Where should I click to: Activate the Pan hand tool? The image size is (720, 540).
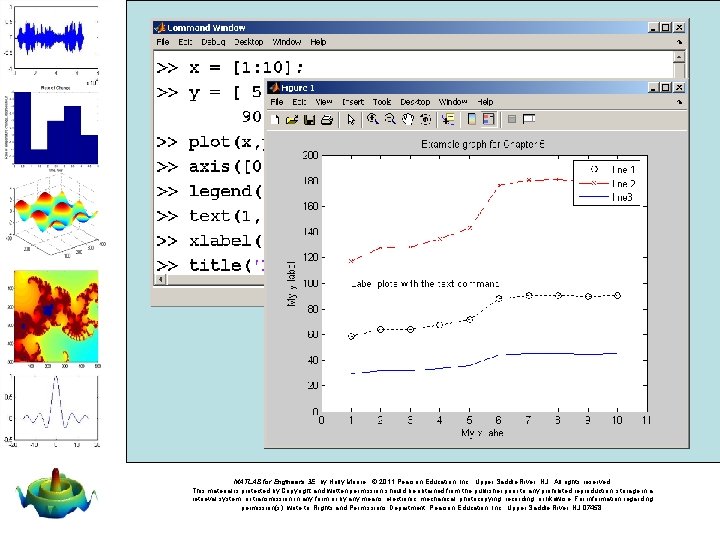coord(408,119)
